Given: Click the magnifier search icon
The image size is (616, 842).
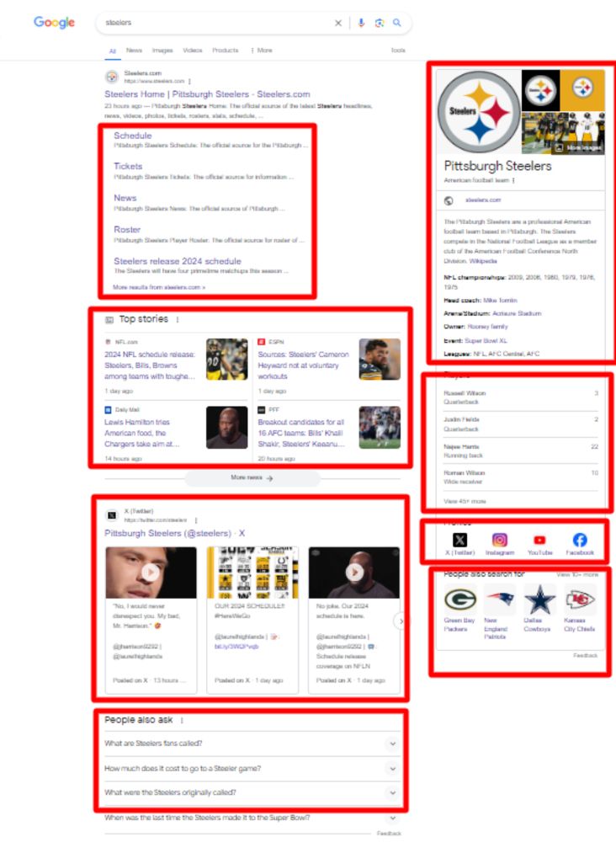Looking at the screenshot, I should click(397, 23).
